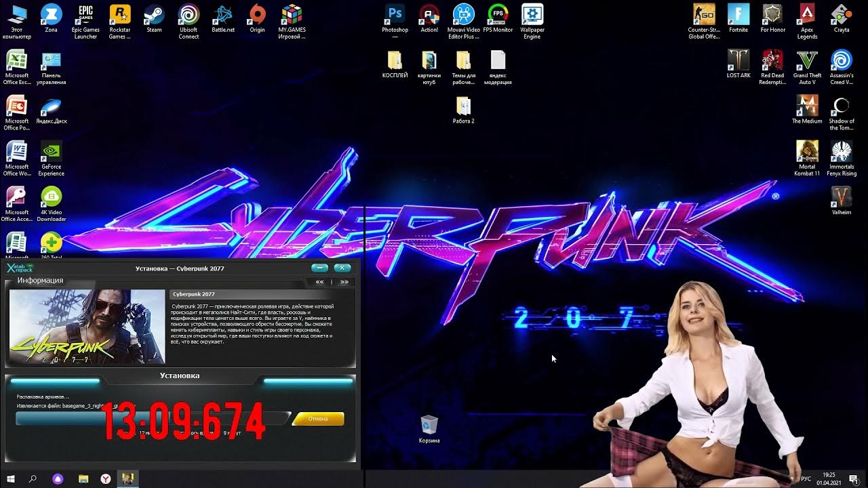Open the Valheim desktop icon
The height and width of the screenshot is (488, 868).
842,201
